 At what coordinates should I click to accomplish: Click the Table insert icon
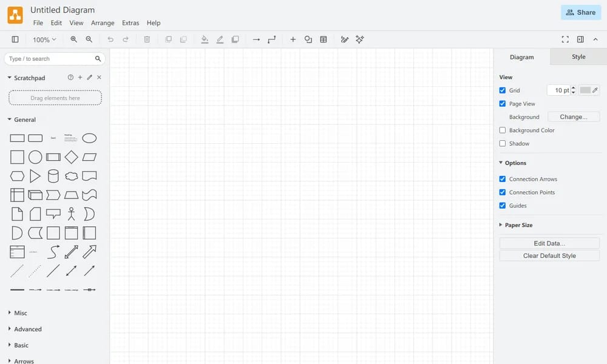[324, 39]
